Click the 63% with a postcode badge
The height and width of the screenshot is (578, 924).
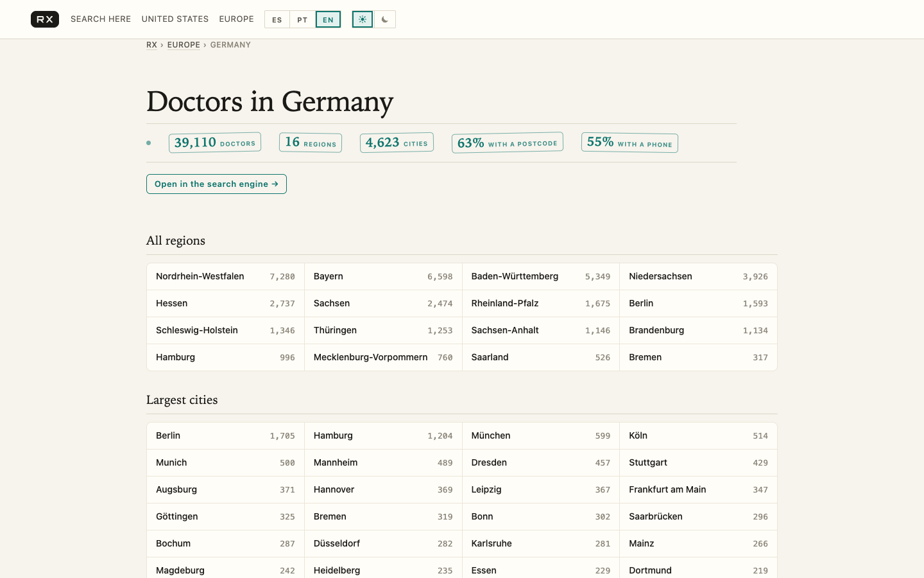click(508, 143)
